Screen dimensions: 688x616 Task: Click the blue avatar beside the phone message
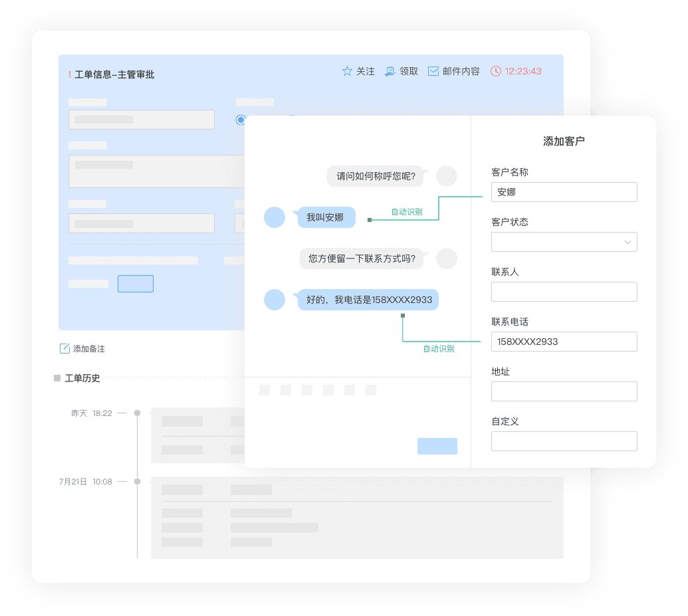[x=275, y=300]
